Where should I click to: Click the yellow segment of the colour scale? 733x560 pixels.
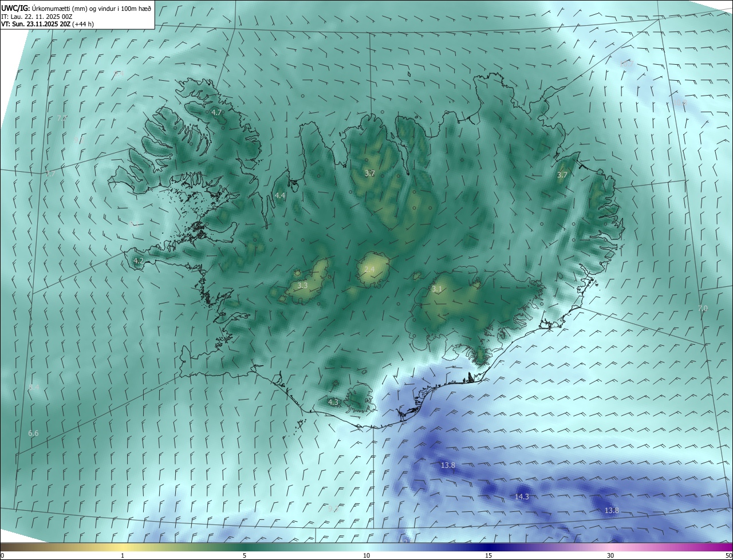pos(123,547)
